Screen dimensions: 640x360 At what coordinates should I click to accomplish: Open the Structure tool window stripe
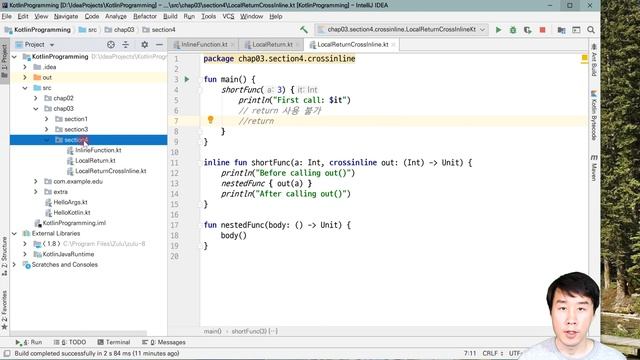point(4,256)
